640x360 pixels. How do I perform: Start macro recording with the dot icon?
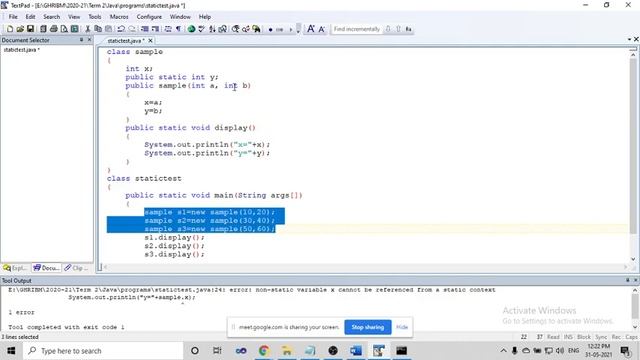tap(270, 29)
